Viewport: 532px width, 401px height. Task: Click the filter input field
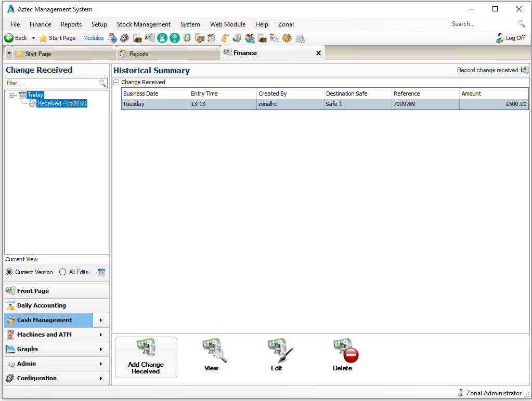[51, 83]
